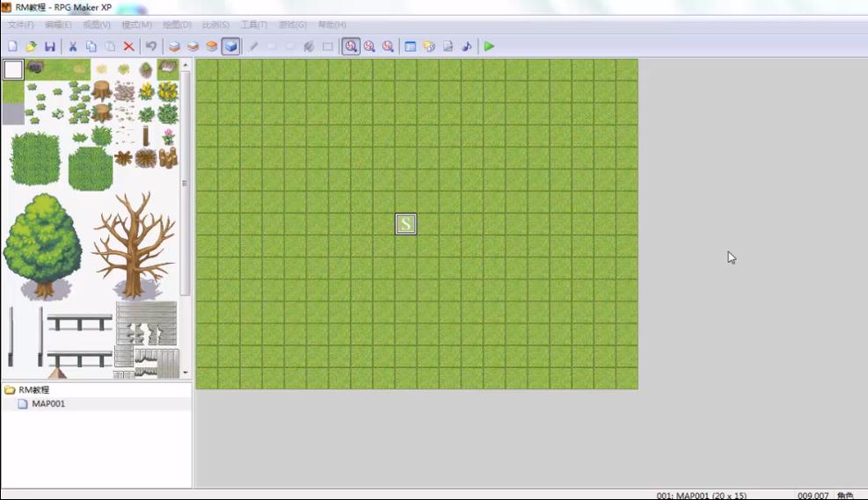Select the active Events layer button
The height and width of the screenshot is (500, 868).
[230, 47]
